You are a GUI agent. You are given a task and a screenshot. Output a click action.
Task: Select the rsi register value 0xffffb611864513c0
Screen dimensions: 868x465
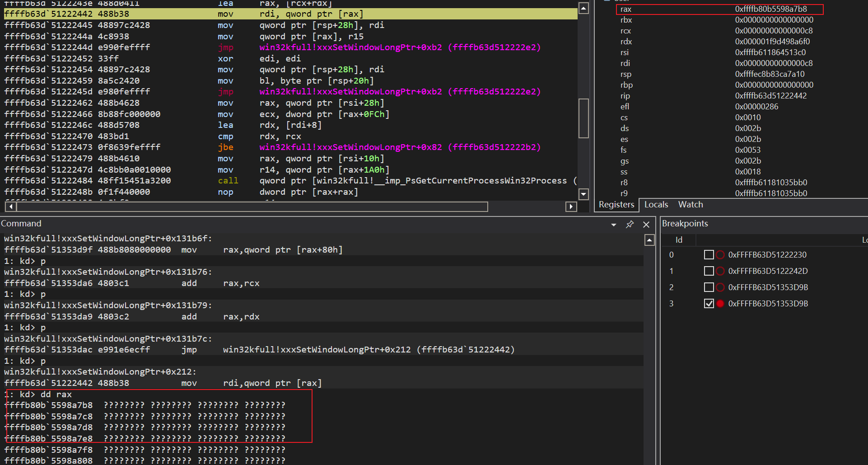(x=770, y=52)
